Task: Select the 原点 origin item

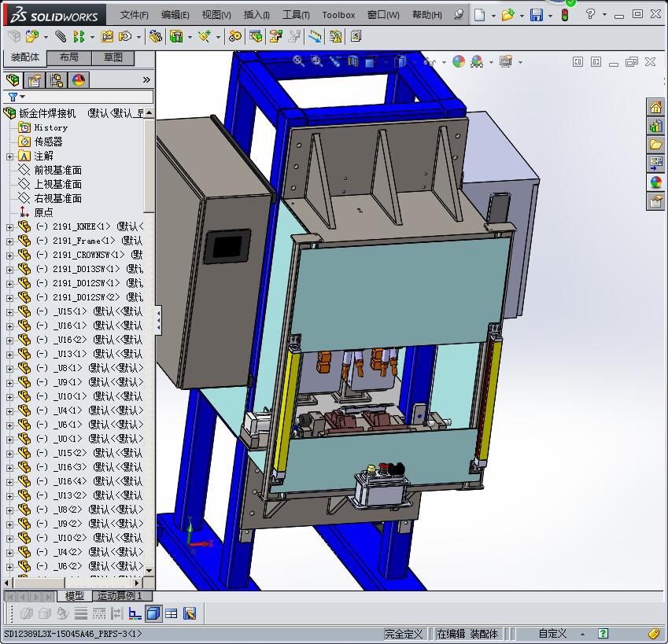Action: coord(43,212)
